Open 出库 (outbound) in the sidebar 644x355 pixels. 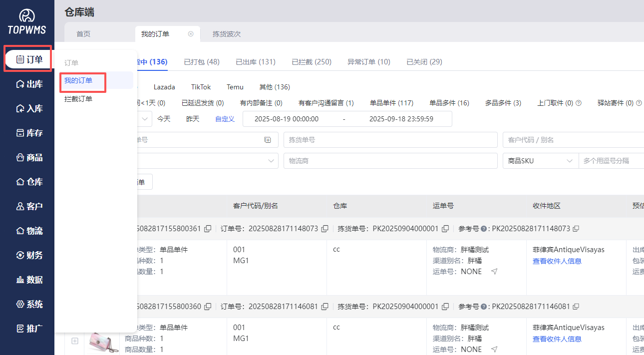[x=29, y=84]
